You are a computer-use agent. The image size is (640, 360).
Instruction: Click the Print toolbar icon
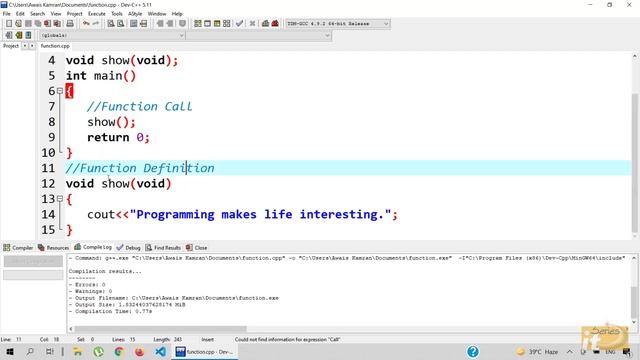pos(70,24)
